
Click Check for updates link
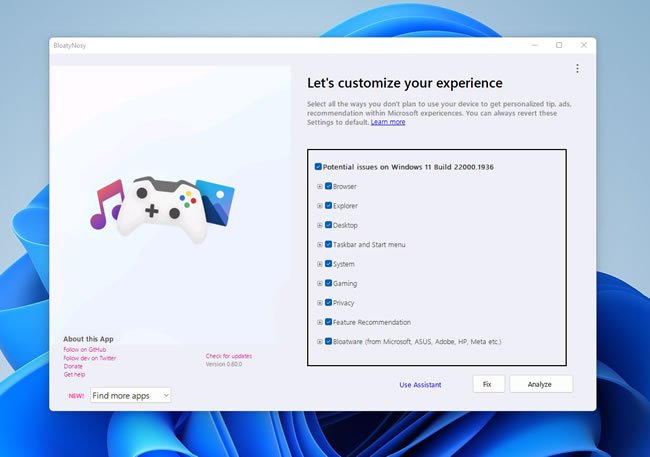[x=229, y=356]
